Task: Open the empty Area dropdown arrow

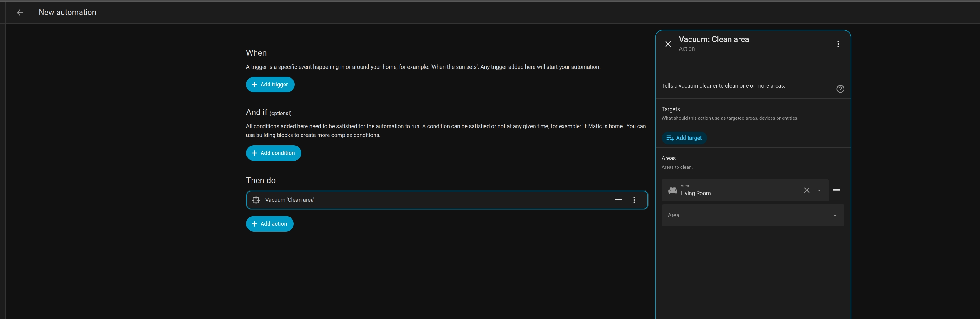Action: click(x=835, y=216)
